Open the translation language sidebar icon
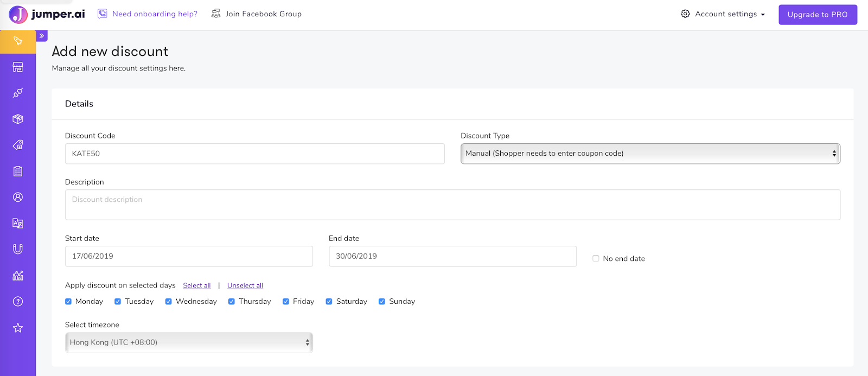 tap(18, 223)
